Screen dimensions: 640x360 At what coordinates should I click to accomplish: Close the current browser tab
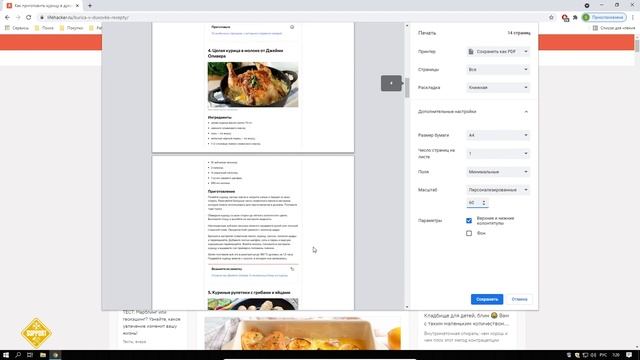coord(78,6)
